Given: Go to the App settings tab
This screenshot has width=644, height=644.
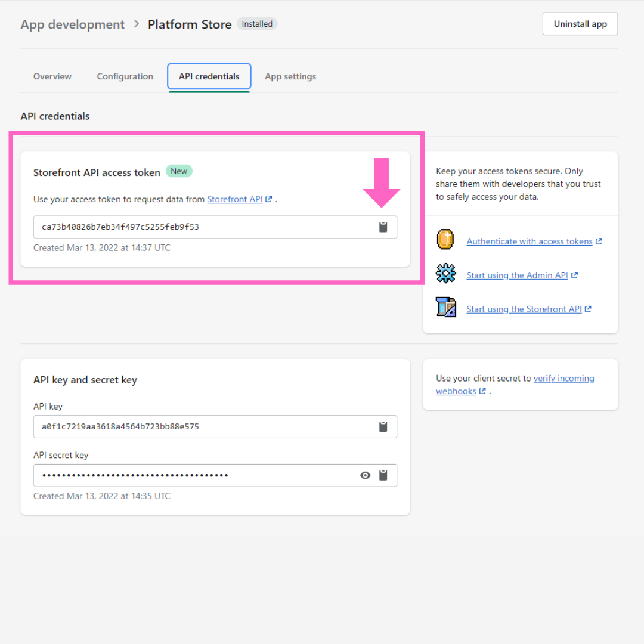Looking at the screenshot, I should (290, 76).
